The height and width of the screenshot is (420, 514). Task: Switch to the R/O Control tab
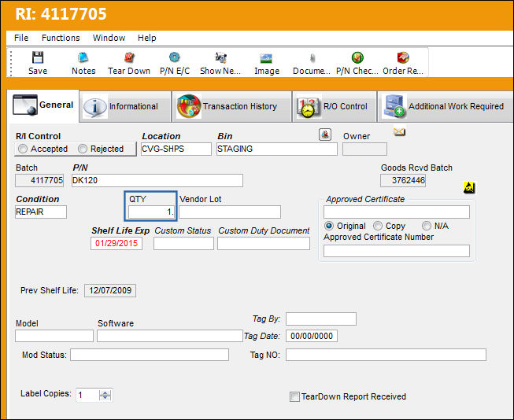334,106
